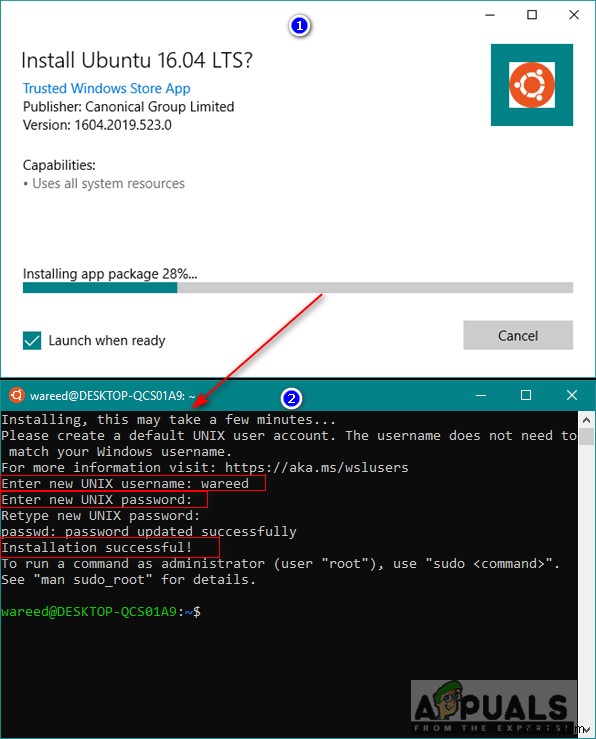Click the 'Capabilities:' label
Screen dimensions: 596x739
(x=59, y=165)
